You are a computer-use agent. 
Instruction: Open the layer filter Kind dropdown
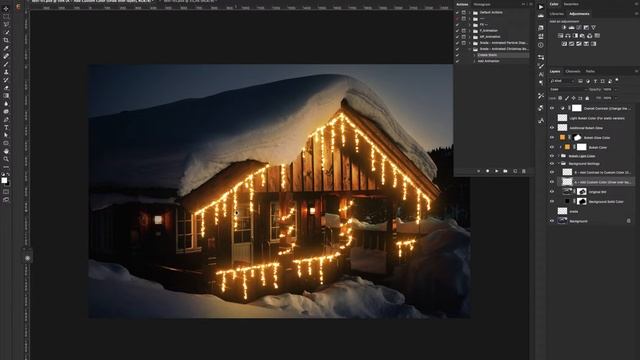(562, 81)
